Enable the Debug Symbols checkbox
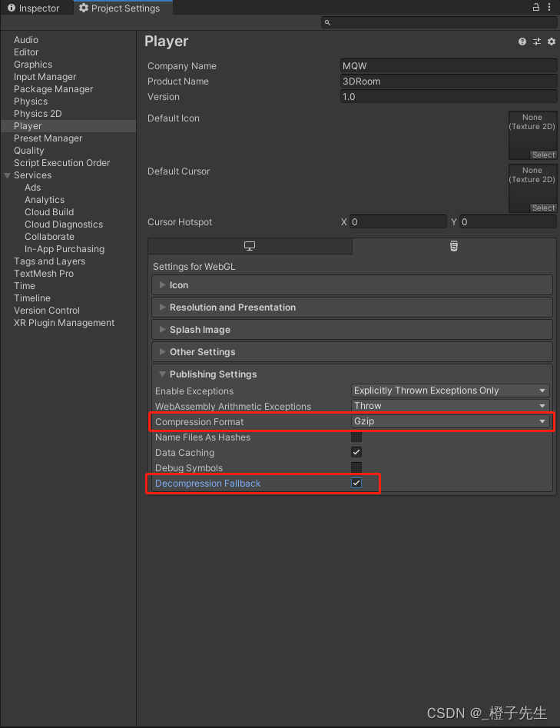Viewport: 560px width, 728px height. click(356, 467)
